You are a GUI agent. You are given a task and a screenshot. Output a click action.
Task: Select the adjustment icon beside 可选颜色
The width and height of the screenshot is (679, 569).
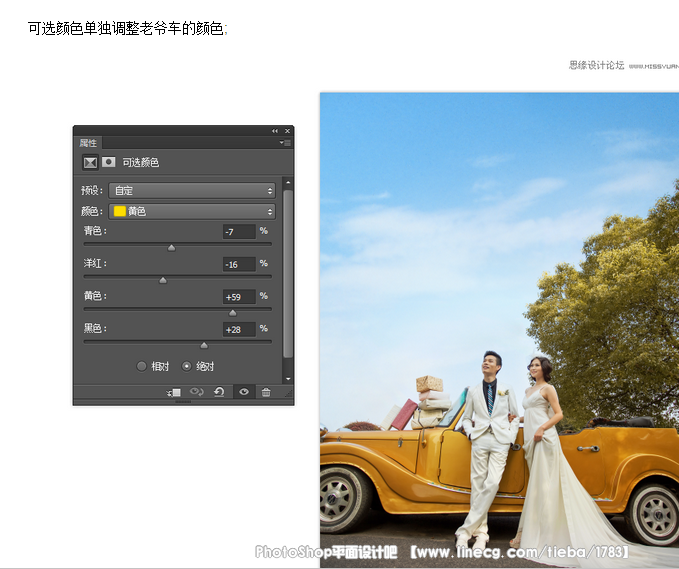(90, 162)
